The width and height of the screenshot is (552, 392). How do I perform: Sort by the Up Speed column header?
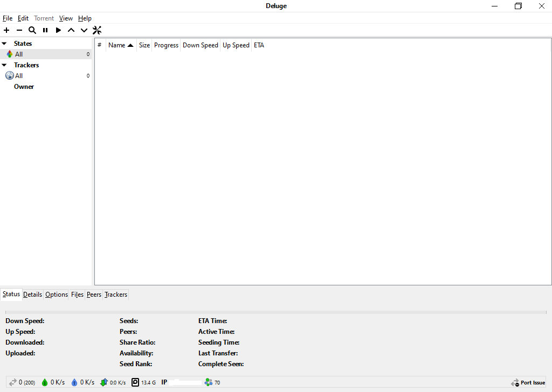pos(236,45)
